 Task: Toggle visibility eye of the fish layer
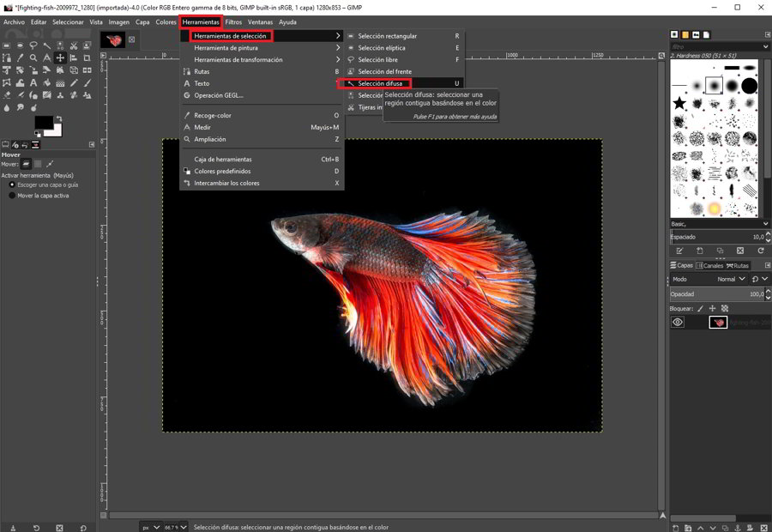coord(678,323)
